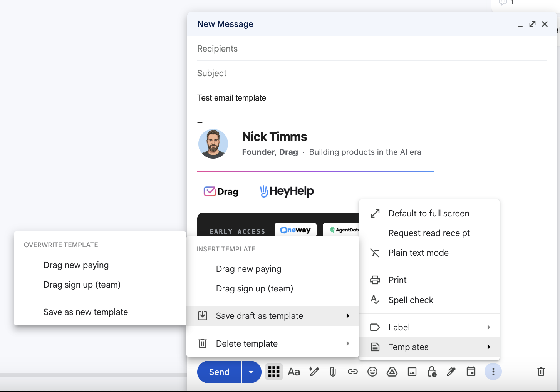Select Default to full screen option
This screenshot has width=560, height=392.
click(429, 213)
